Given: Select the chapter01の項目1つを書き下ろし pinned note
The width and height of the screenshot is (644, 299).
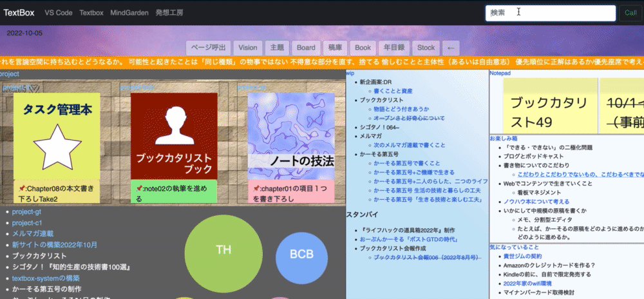Looking at the screenshot, I should (291, 191).
